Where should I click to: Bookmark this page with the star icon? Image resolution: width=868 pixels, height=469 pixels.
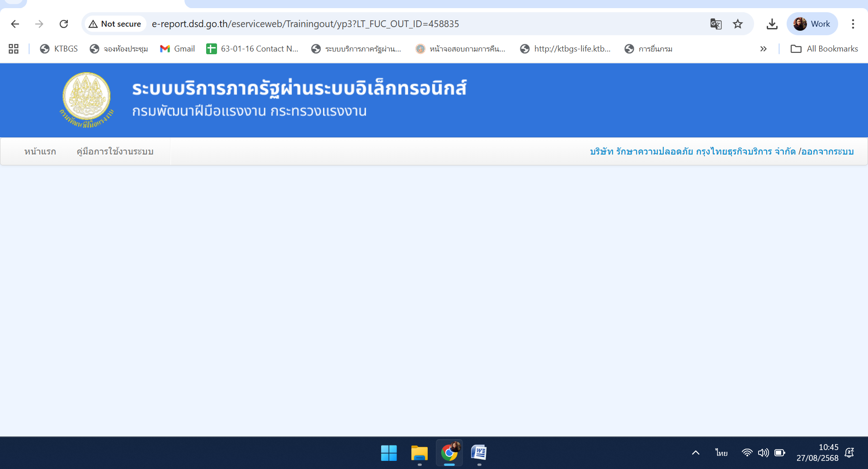point(738,24)
